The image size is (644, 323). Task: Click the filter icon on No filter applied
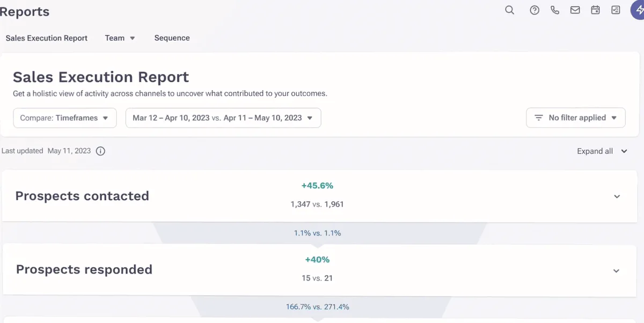pos(539,118)
